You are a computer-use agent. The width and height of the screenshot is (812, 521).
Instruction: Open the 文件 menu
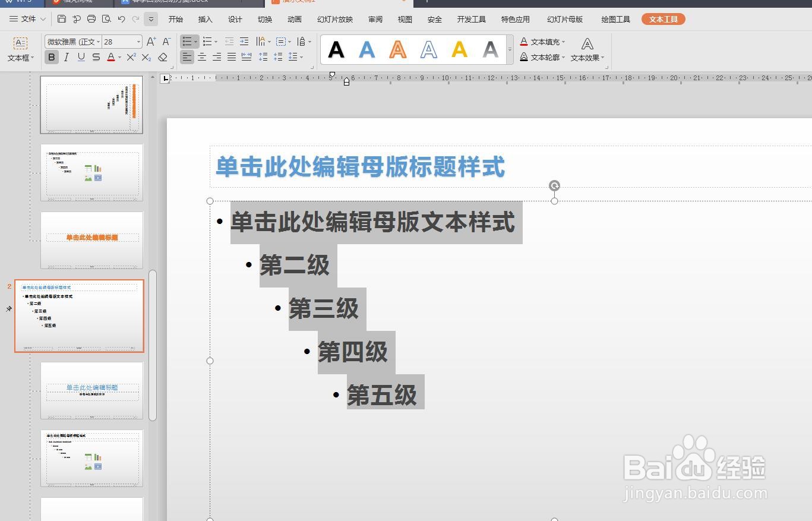pos(27,19)
